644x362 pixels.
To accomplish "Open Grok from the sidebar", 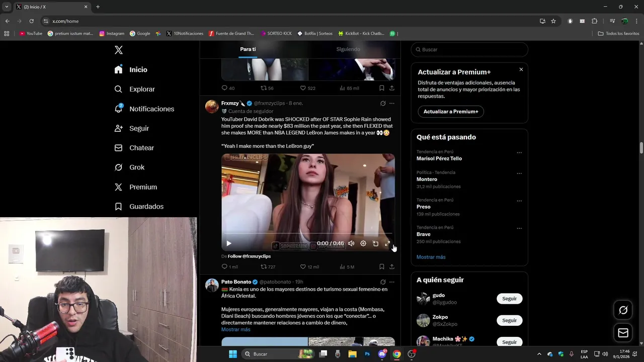I will (x=129, y=167).
